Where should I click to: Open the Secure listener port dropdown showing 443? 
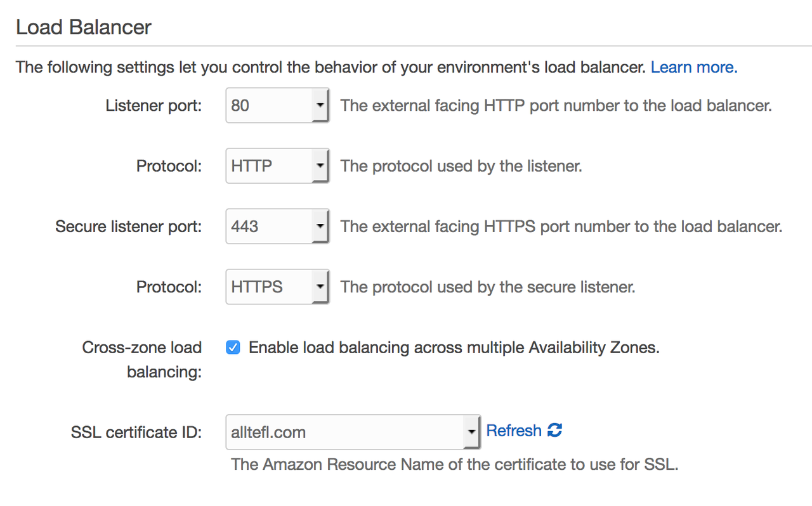pyautogui.click(x=277, y=226)
